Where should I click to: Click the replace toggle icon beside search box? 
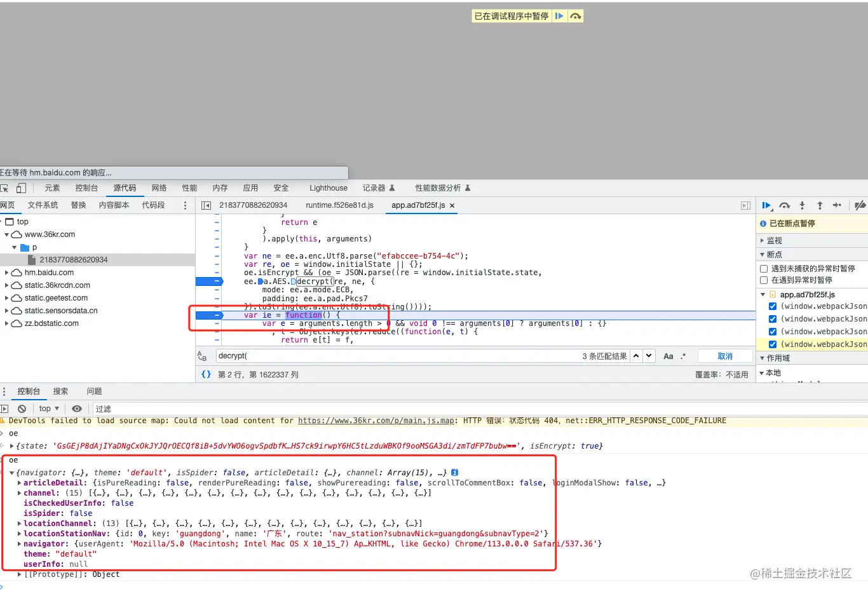click(202, 356)
